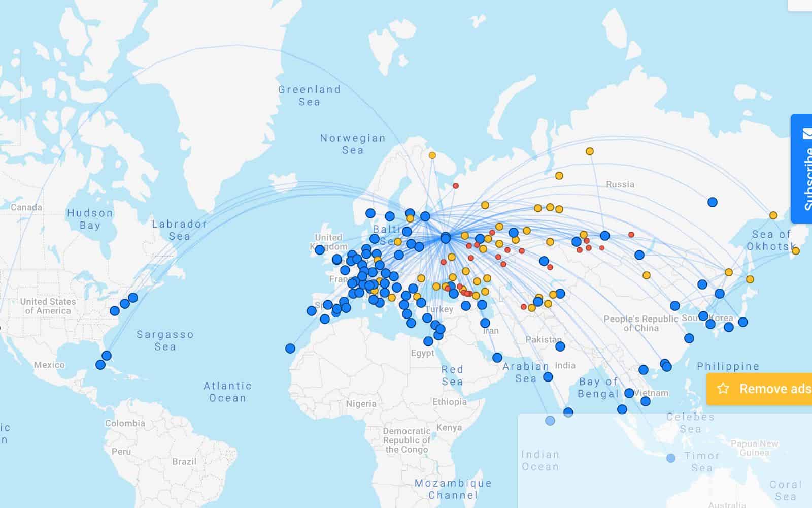Select blue marker on the Thai peninsula near Phuket
The image size is (812, 508).
(x=622, y=409)
